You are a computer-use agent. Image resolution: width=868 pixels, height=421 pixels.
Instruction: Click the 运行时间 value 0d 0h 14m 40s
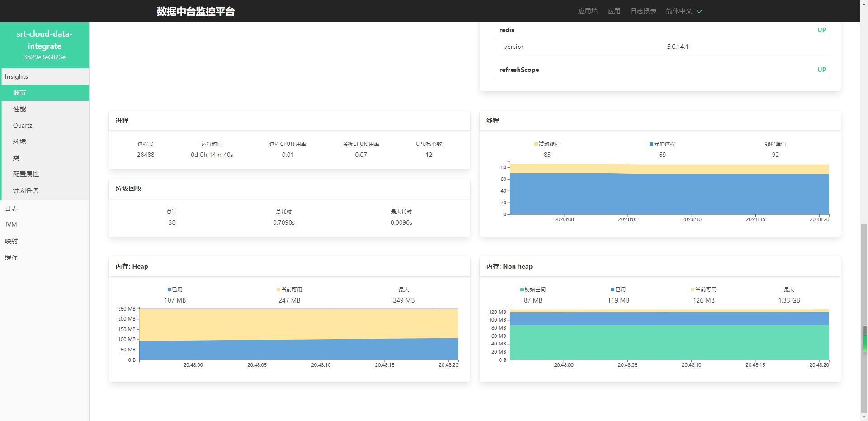[212, 155]
